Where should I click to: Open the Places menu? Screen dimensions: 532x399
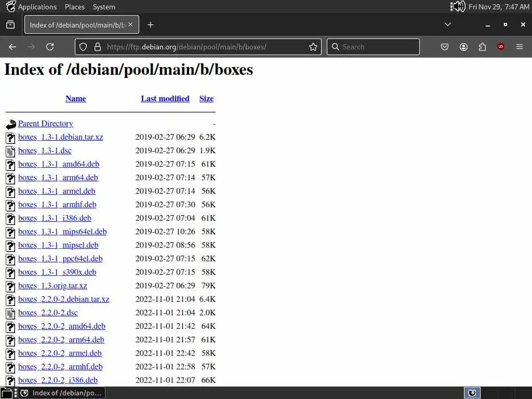75,7
